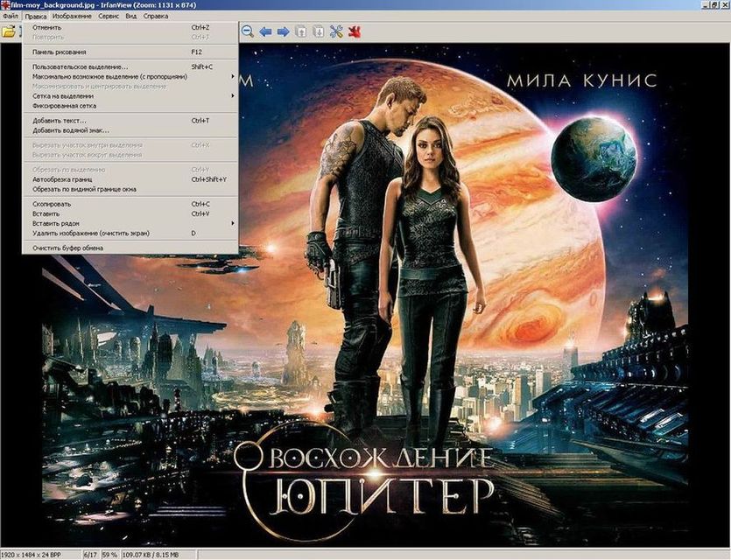Go to previous image with left arrow

(265, 31)
